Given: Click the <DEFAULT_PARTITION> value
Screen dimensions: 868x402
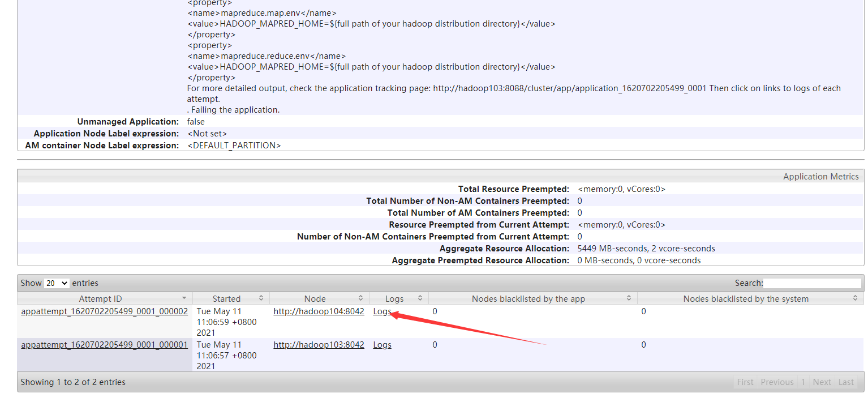Looking at the screenshot, I should pyautogui.click(x=234, y=146).
